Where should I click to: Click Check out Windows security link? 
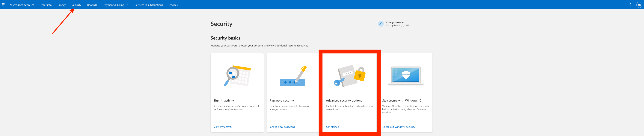[x=399, y=127]
